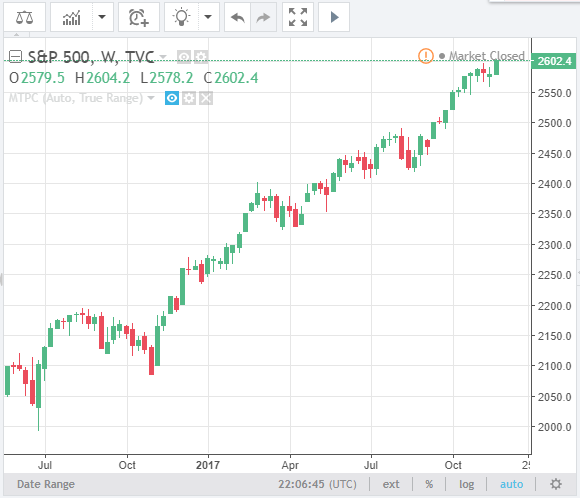Click the open value 2579.5
580x498 pixels.
coord(43,78)
